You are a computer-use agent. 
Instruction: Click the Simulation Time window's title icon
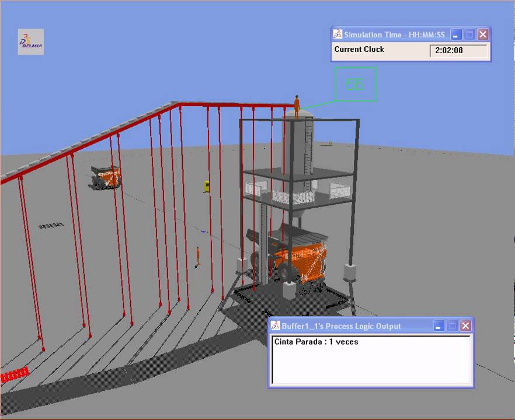click(x=338, y=34)
